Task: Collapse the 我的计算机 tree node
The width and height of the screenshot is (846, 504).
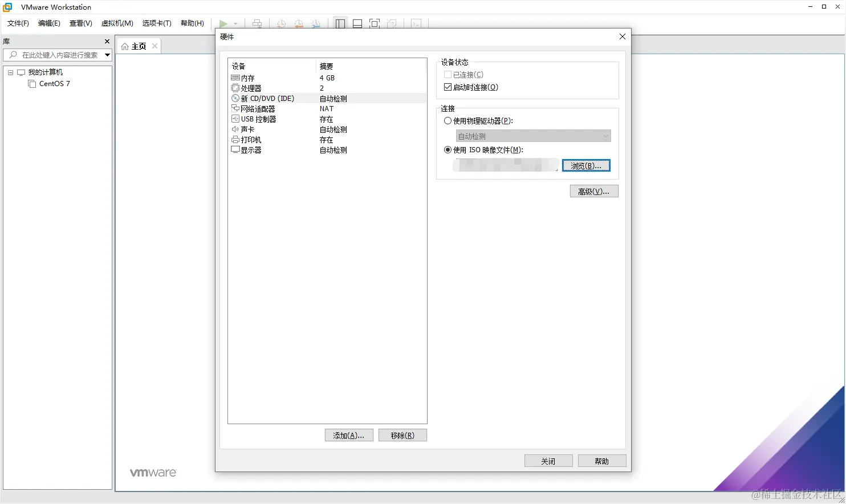Action: click(10, 72)
